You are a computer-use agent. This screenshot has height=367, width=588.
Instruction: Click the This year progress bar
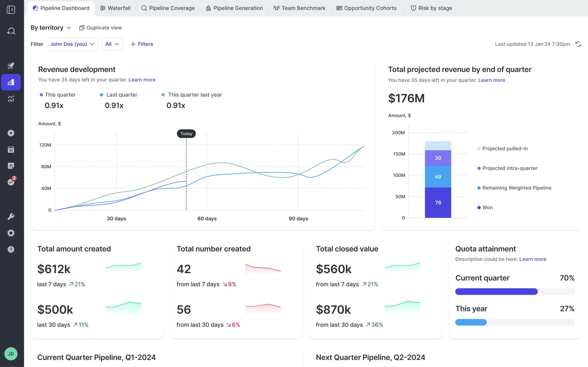[x=515, y=322]
